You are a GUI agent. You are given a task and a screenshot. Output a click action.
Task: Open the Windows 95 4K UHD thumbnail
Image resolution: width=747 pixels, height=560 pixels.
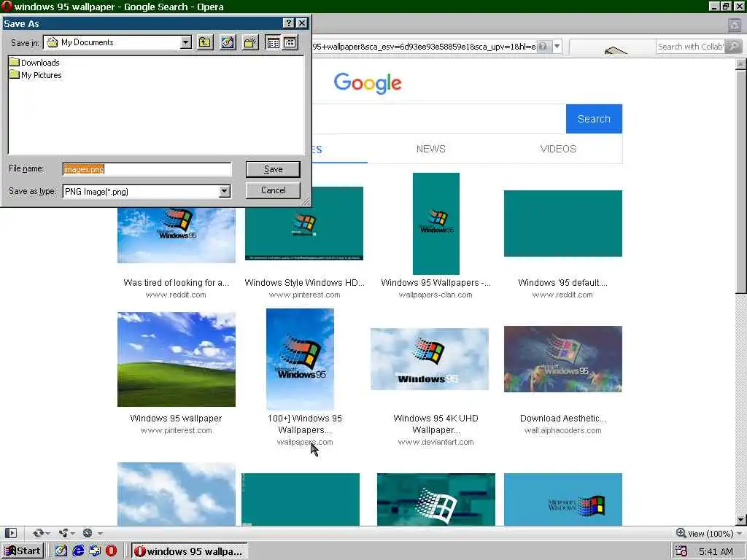click(430, 359)
